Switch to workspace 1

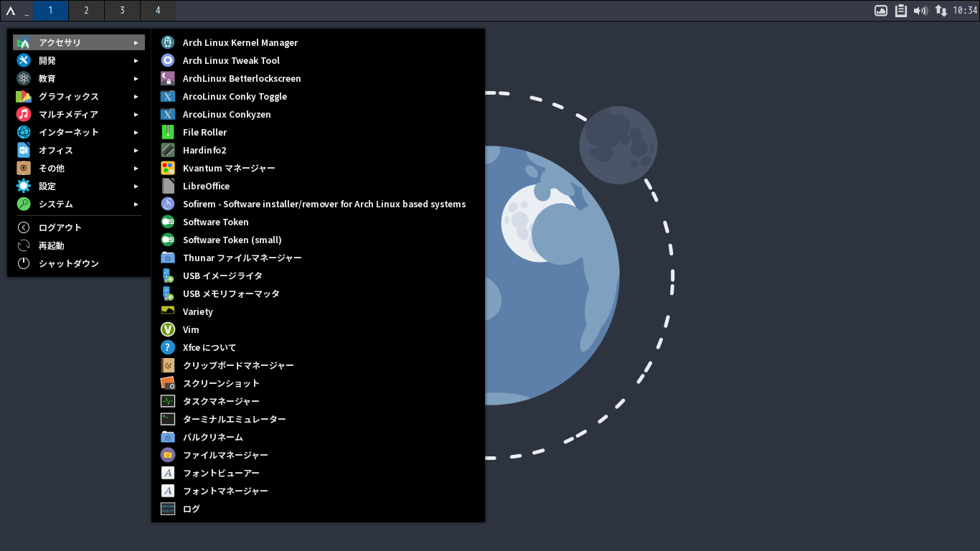point(50,11)
